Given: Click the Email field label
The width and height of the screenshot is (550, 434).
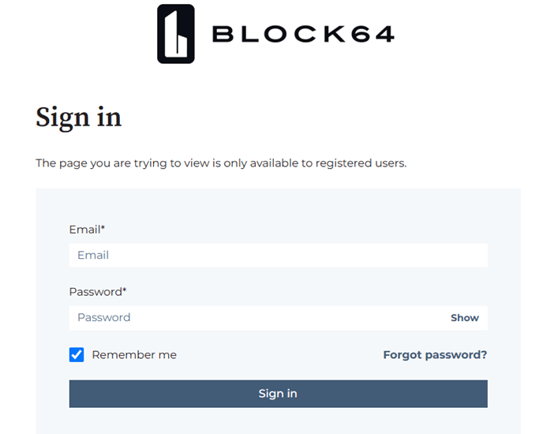Looking at the screenshot, I should [87, 229].
